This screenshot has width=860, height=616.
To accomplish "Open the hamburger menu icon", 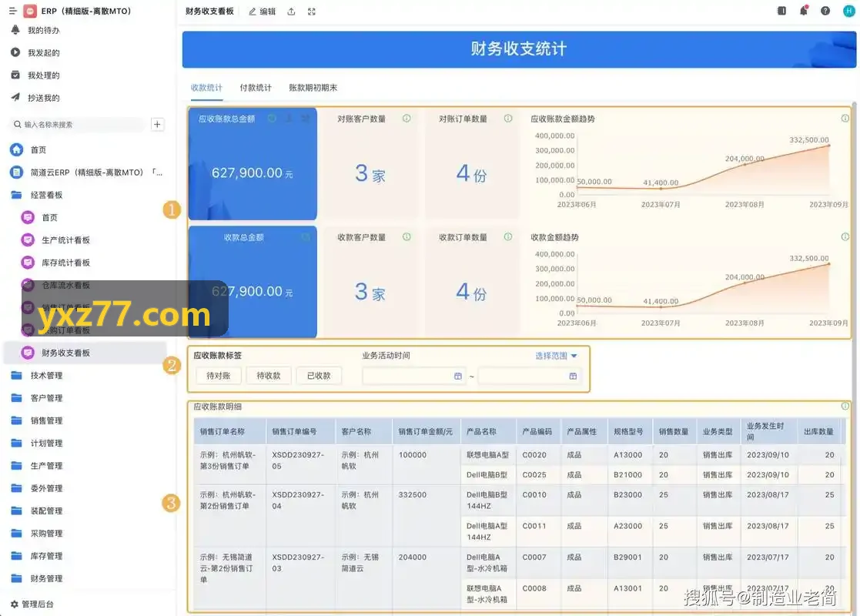I will [x=13, y=11].
